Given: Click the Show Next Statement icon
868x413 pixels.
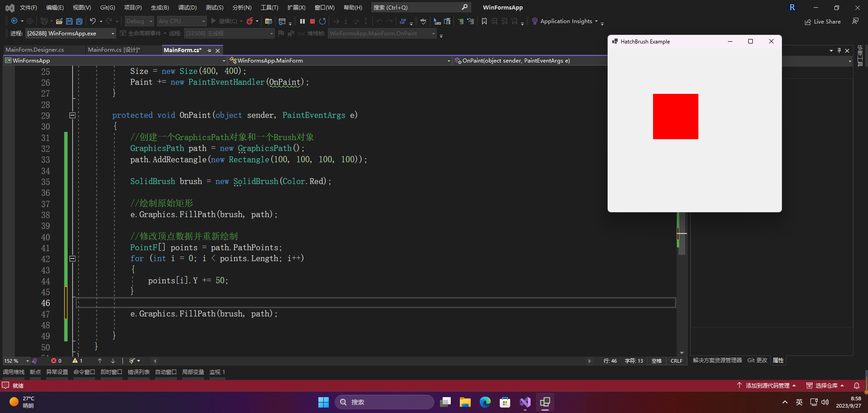Looking at the screenshot, I should click(x=336, y=21).
